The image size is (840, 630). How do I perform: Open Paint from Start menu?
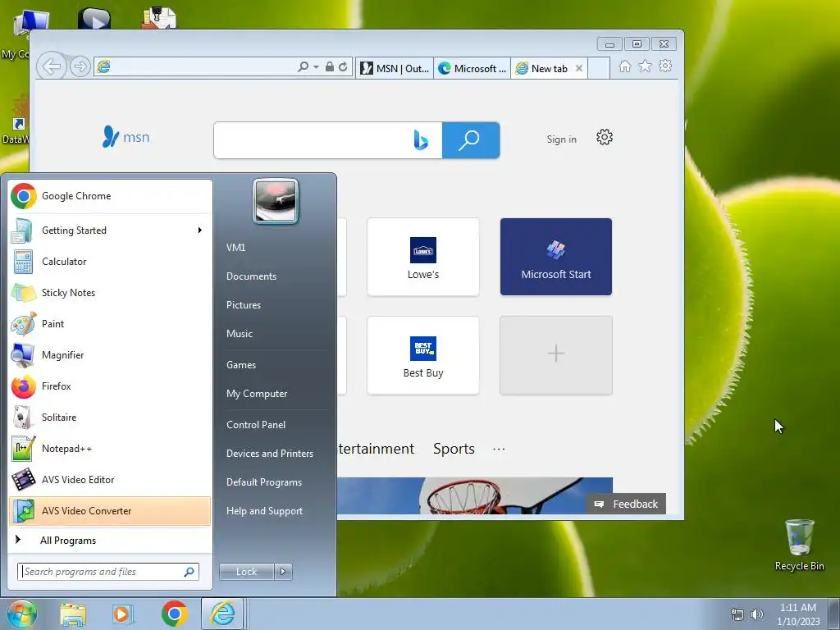(110, 323)
